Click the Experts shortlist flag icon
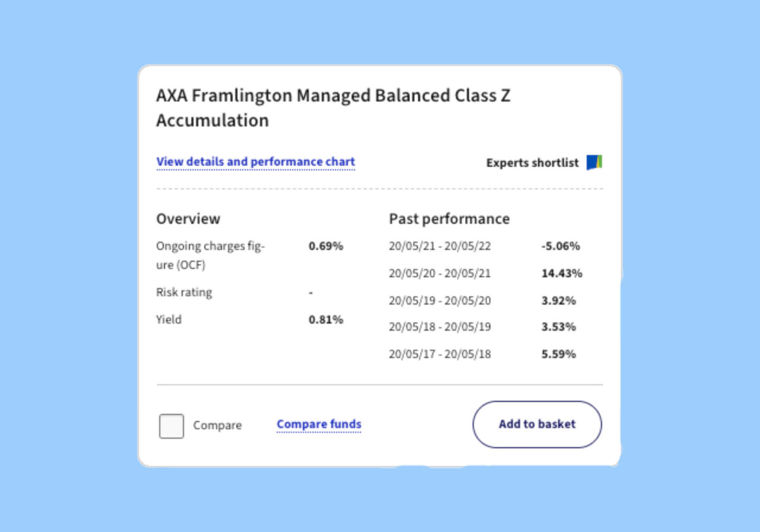 [x=594, y=162]
